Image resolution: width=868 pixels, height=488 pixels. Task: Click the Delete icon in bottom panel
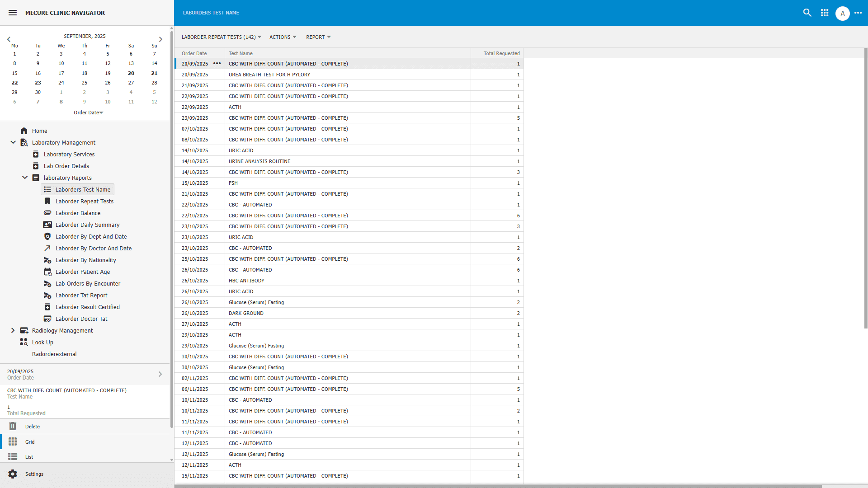pos(13,426)
